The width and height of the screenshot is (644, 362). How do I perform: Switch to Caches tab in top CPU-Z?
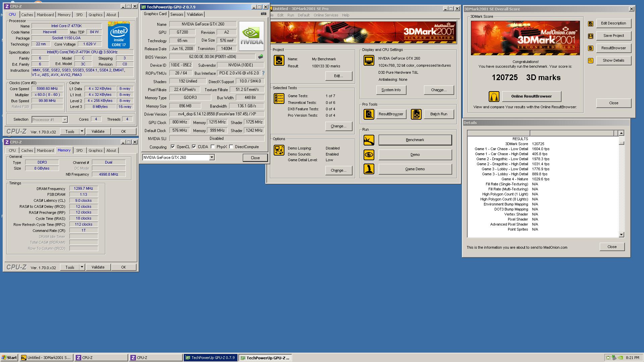click(x=27, y=15)
